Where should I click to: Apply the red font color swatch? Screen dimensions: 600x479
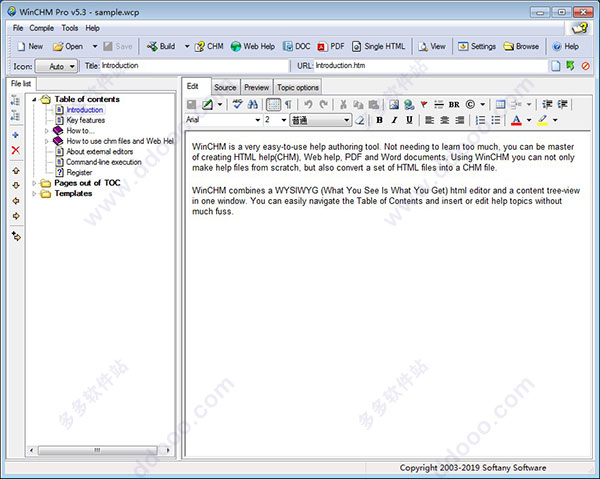516,120
